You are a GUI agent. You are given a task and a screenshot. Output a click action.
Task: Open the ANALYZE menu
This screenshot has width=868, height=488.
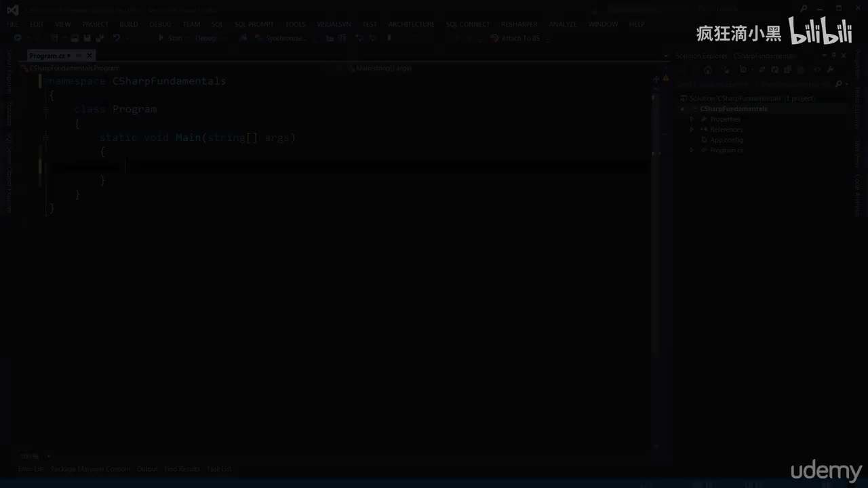563,24
